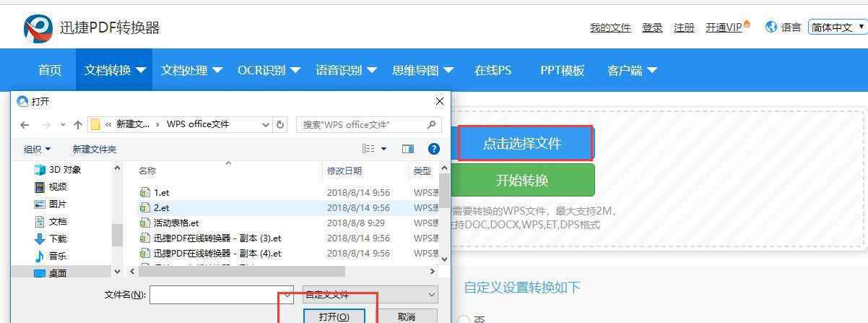Click the forward arrow in the open dialog
Viewport: 868px width, 323px height.
[46, 124]
